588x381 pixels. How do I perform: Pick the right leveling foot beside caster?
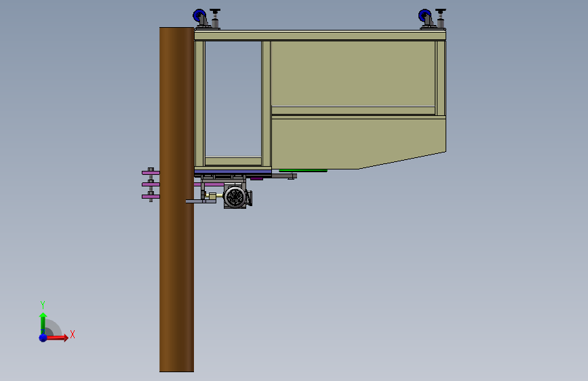pyautogui.click(x=441, y=19)
